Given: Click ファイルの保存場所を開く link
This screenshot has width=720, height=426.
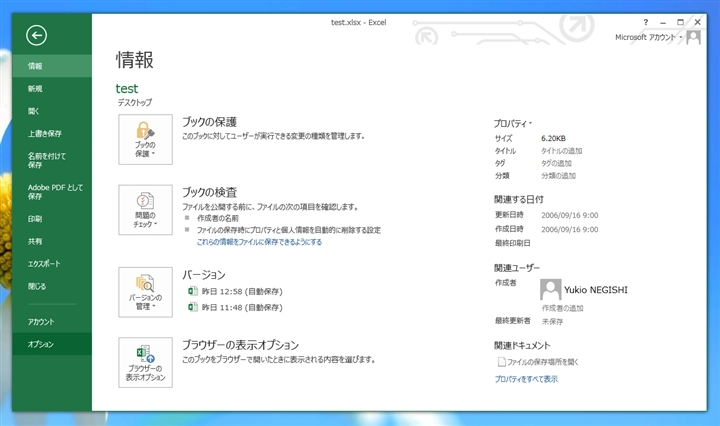Looking at the screenshot, I should pyautogui.click(x=543, y=362).
